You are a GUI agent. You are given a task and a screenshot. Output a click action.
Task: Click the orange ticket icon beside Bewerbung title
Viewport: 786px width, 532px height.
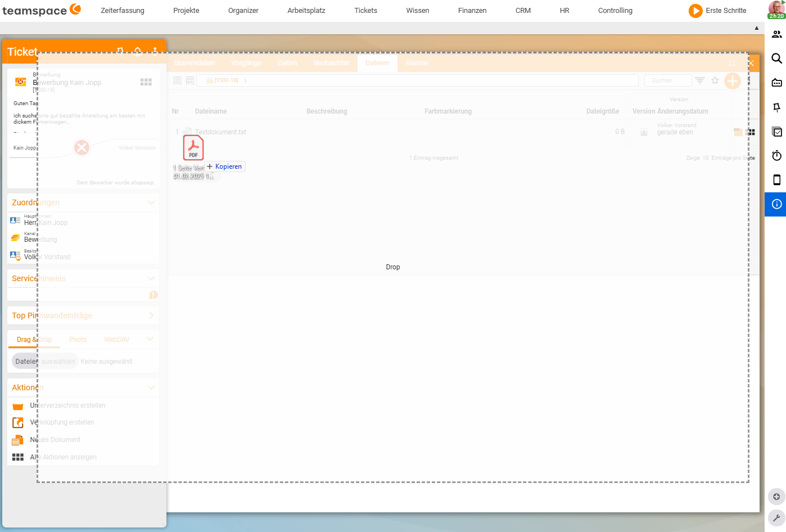pyautogui.click(x=21, y=82)
